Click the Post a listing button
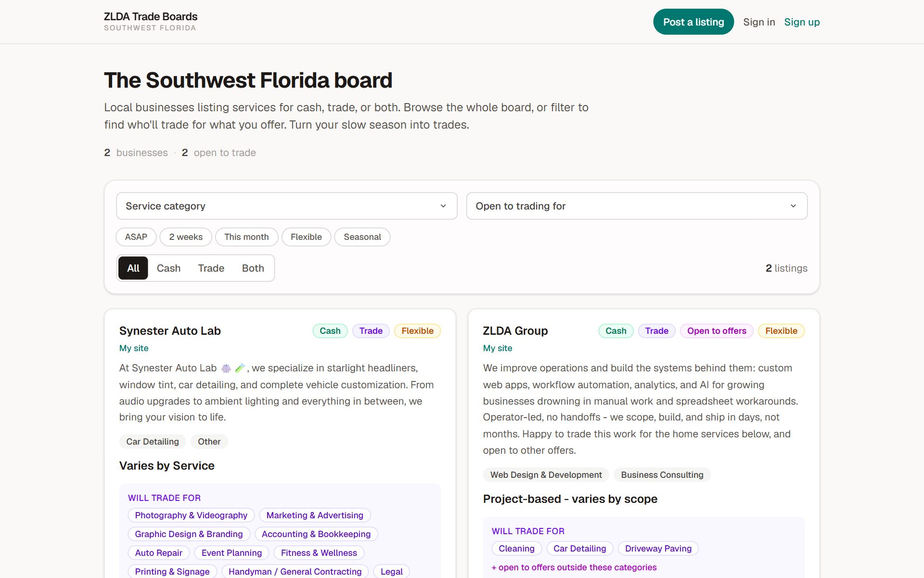The width and height of the screenshot is (924, 578). 693,22
